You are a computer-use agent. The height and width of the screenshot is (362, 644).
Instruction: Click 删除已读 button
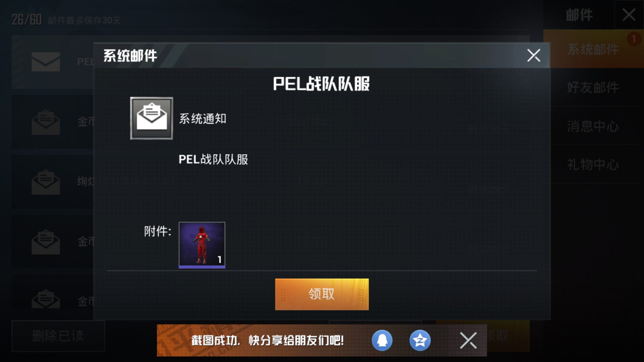click(58, 336)
